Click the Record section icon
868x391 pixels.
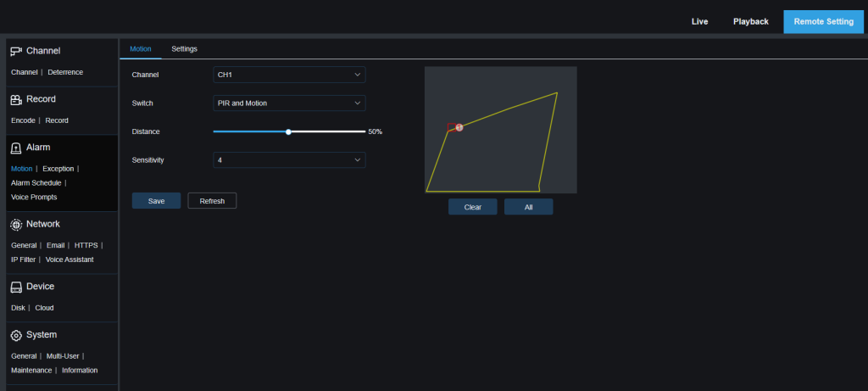pos(16,99)
